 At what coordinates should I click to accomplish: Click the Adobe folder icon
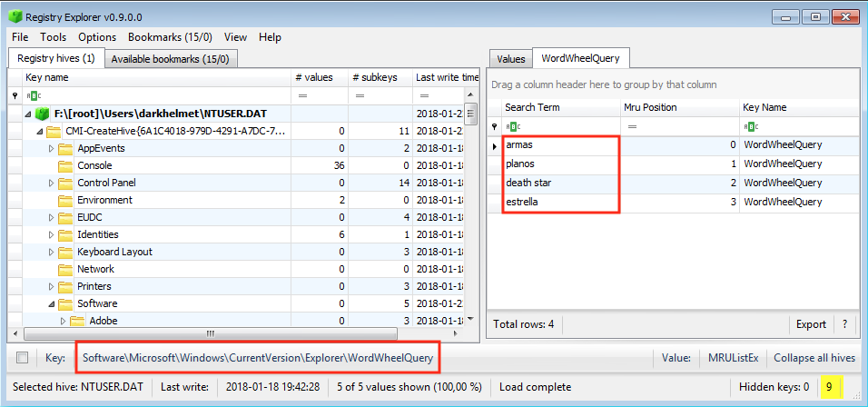tap(77, 321)
